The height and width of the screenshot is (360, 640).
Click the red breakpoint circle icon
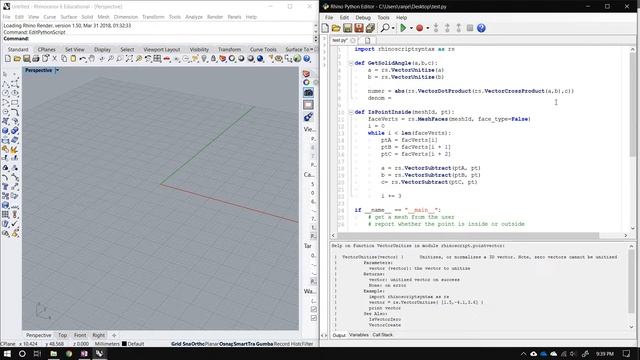click(419, 28)
